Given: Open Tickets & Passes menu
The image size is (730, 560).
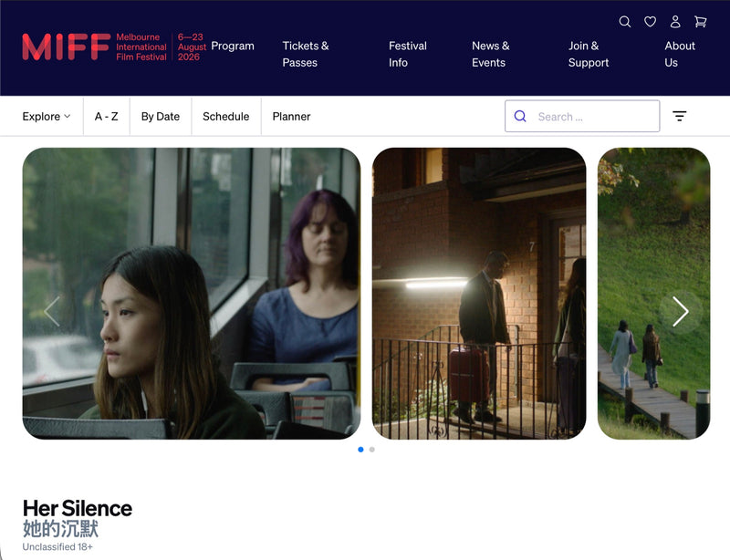Looking at the screenshot, I should pyautogui.click(x=306, y=54).
